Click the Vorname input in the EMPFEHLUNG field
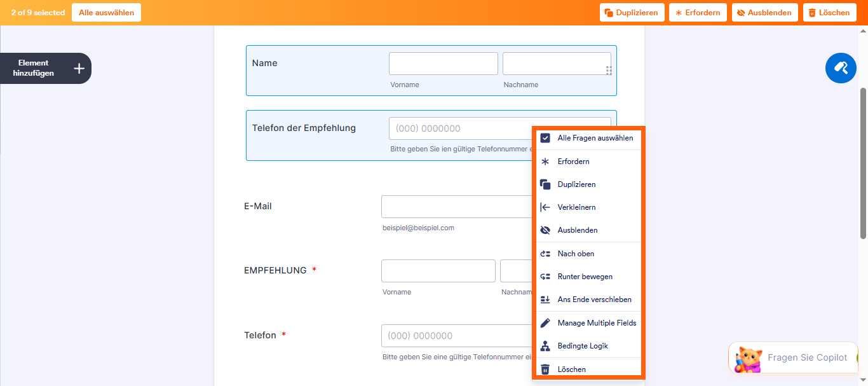The width and height of the screenshot is (868, 386). pos(438,271)
